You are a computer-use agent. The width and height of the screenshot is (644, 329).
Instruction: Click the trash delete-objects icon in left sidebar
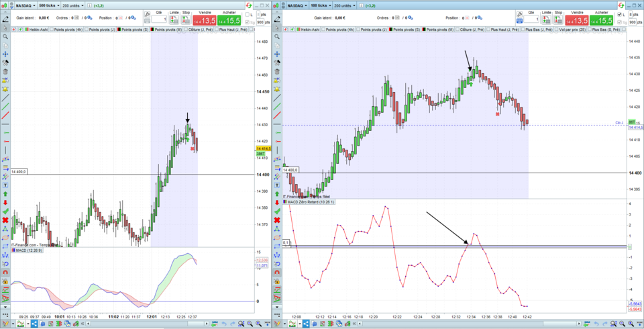pos(5,71)
